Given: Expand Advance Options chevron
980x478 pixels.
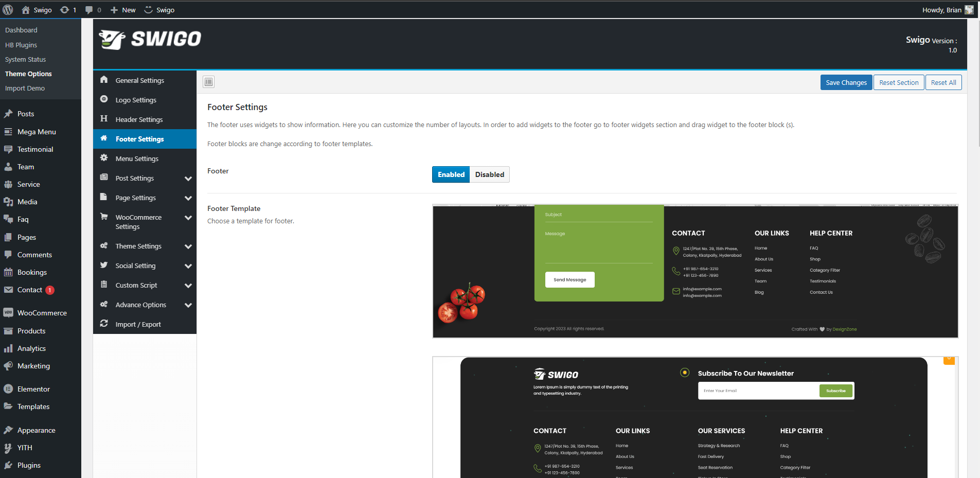Looking at the screenshot, I should point(188,305).
